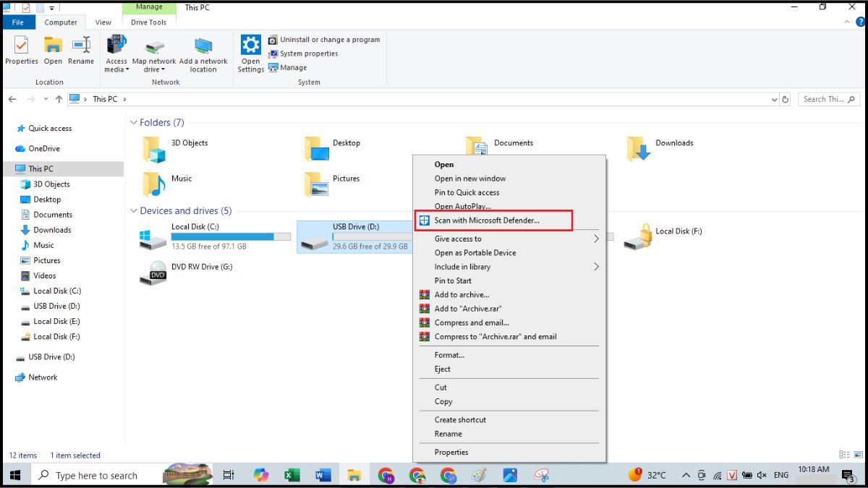The image size is (868, 488).
Task: Show hidden system tray icons
Action: 686,475
